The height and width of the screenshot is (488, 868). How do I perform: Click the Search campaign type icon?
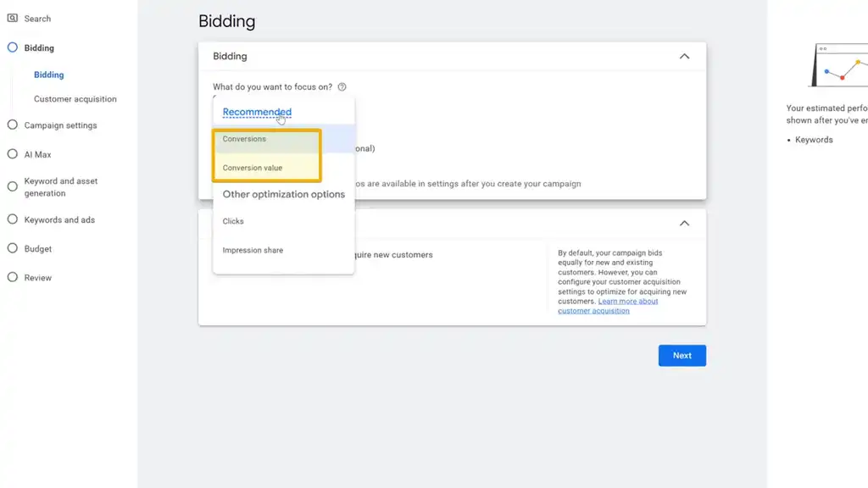pos(12,19)
